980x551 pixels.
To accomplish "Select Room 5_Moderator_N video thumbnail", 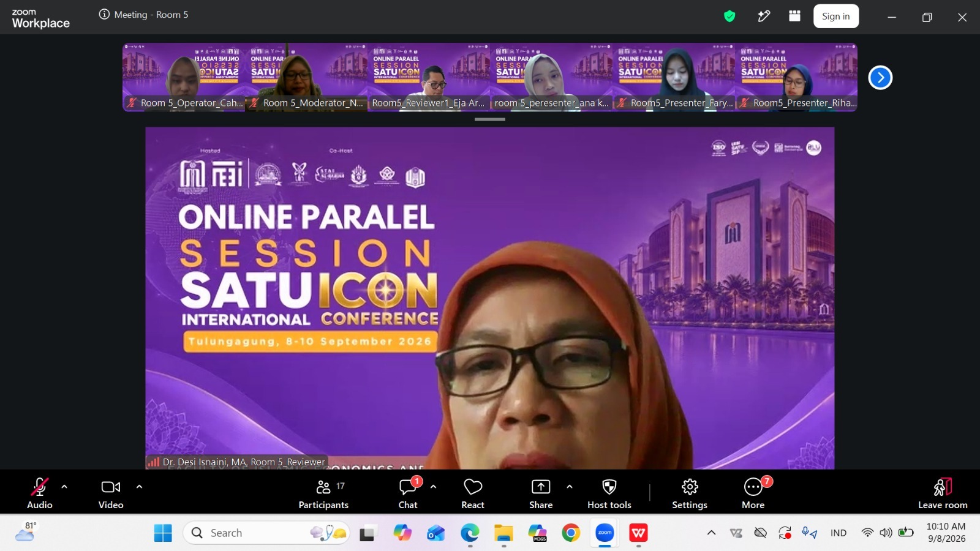I will coord(306,77).
